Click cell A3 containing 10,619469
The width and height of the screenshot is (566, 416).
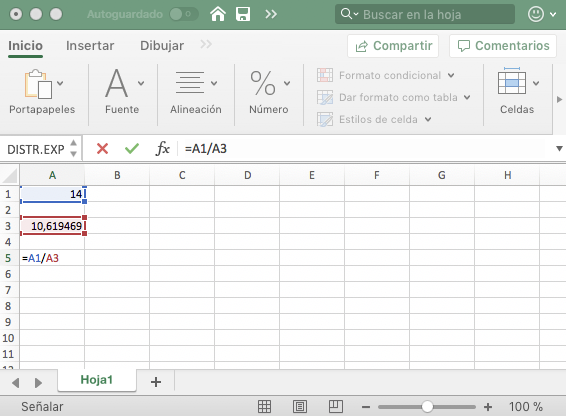52,226
